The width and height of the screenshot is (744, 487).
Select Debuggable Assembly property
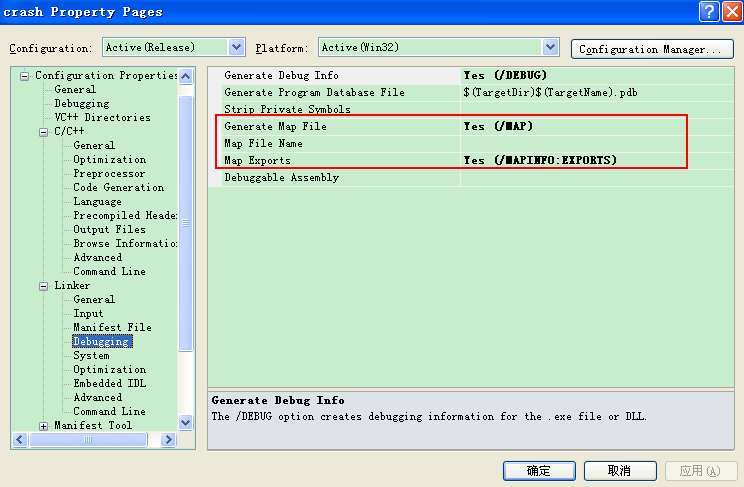click(281, 178)
